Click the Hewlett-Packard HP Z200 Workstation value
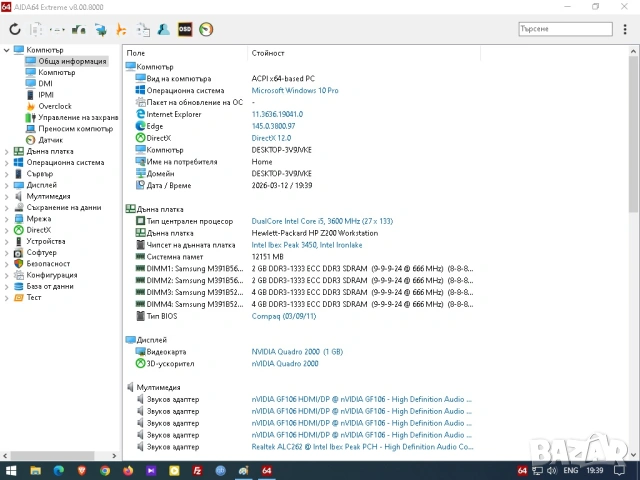 [315, 233]
